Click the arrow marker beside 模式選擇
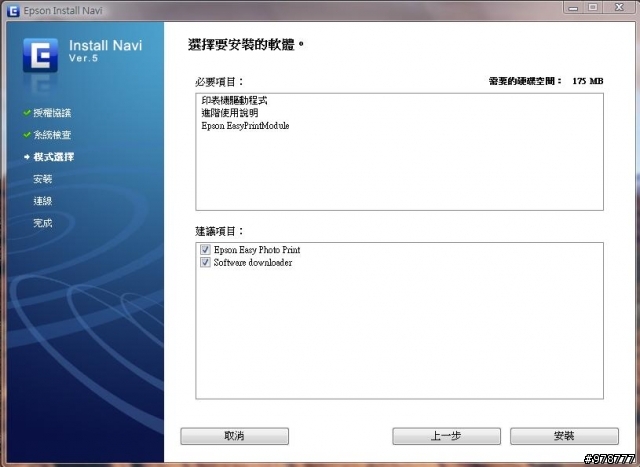Screen dimensions: 640x467 point(27,157)
